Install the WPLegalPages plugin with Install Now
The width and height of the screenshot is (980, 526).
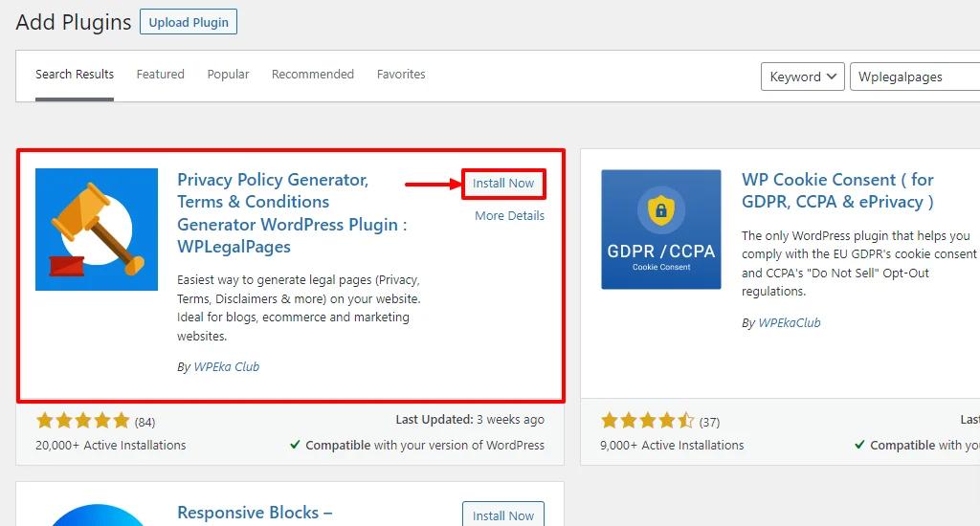[x=503, y=184]
